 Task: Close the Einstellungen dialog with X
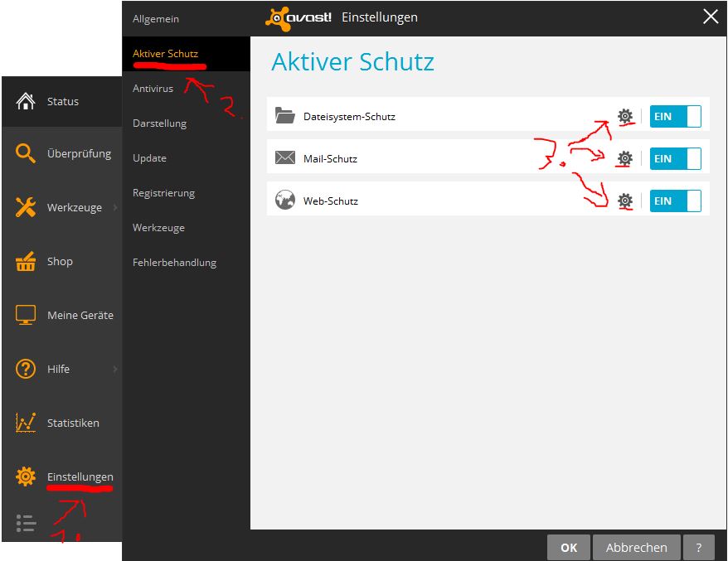pos(711,17)
